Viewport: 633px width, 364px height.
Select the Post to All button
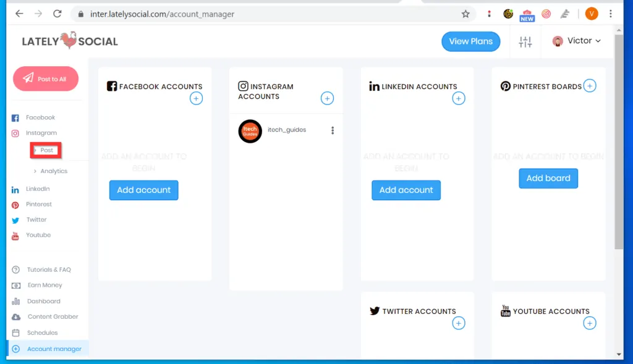click(x=45, y=79)
